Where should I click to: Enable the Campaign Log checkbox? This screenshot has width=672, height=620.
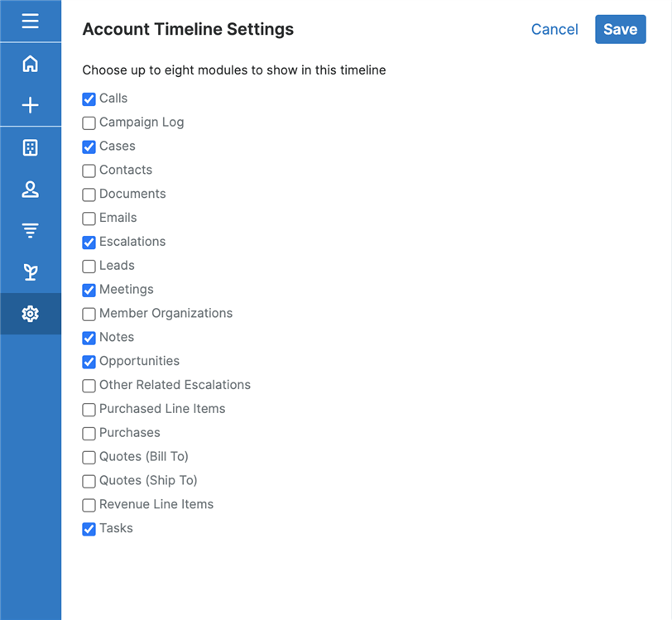pyautogui.click(x=89, y=123)
